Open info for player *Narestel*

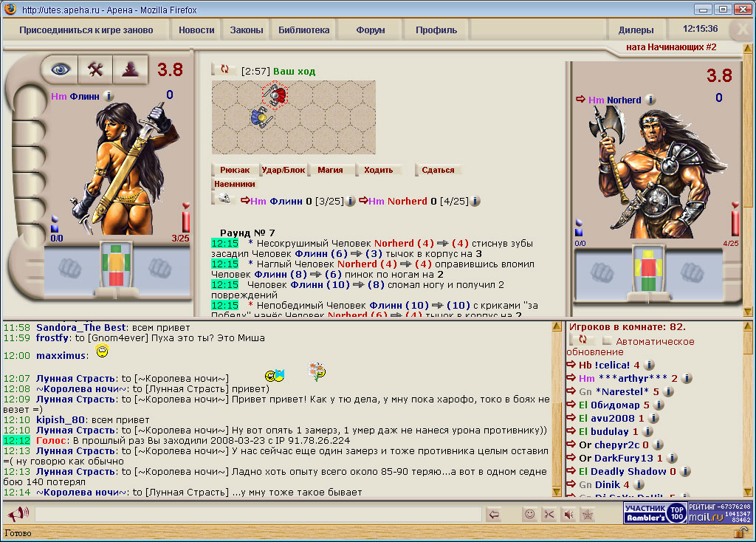668,391
